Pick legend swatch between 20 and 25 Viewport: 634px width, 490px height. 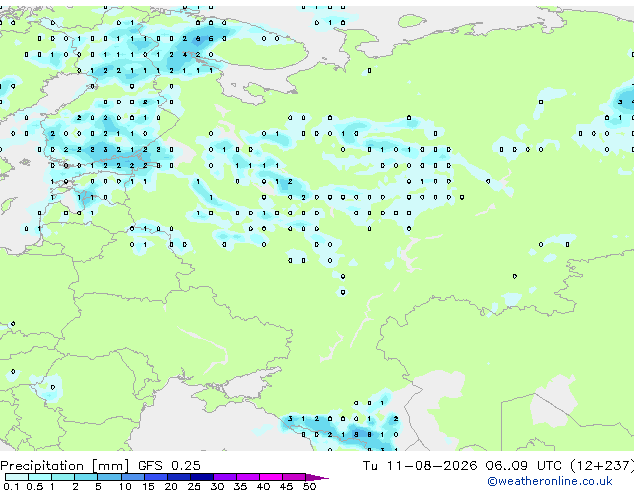(178, 477)
